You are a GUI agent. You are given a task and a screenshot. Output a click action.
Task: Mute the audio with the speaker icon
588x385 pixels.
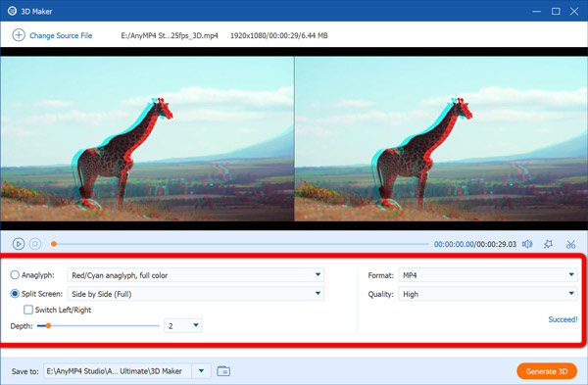coord(527,244)
